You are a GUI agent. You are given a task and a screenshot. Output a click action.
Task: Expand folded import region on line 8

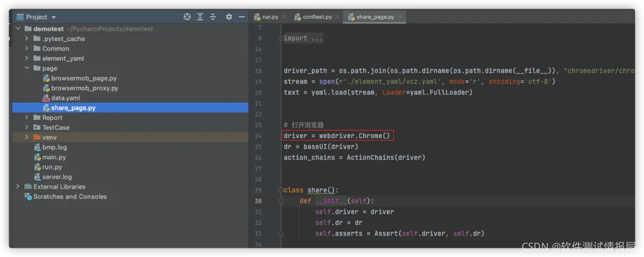(x=281, y=38)
